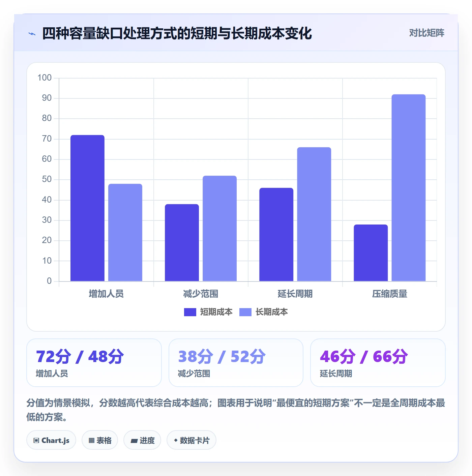Click the 压缩质量 long-term cost bar
Image resolution: width=472 pixels, height=476 pixels.
[x=408, y=188]
